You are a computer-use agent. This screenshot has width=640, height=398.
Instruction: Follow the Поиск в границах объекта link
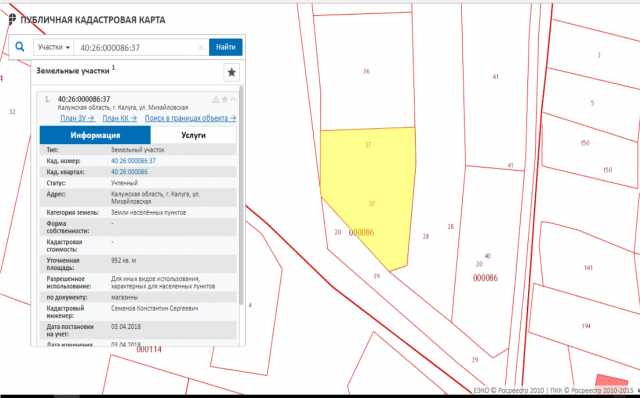click(x=190, y=118)
